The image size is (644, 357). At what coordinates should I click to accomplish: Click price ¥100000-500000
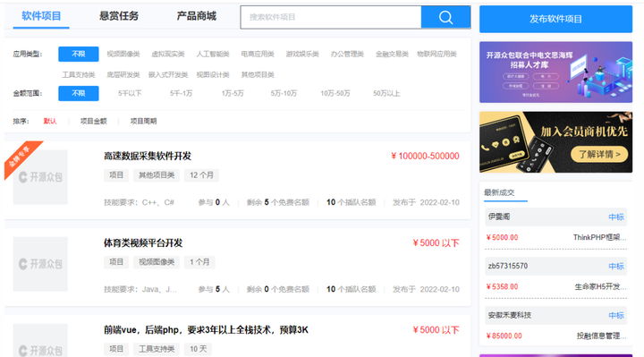(425, 156)
